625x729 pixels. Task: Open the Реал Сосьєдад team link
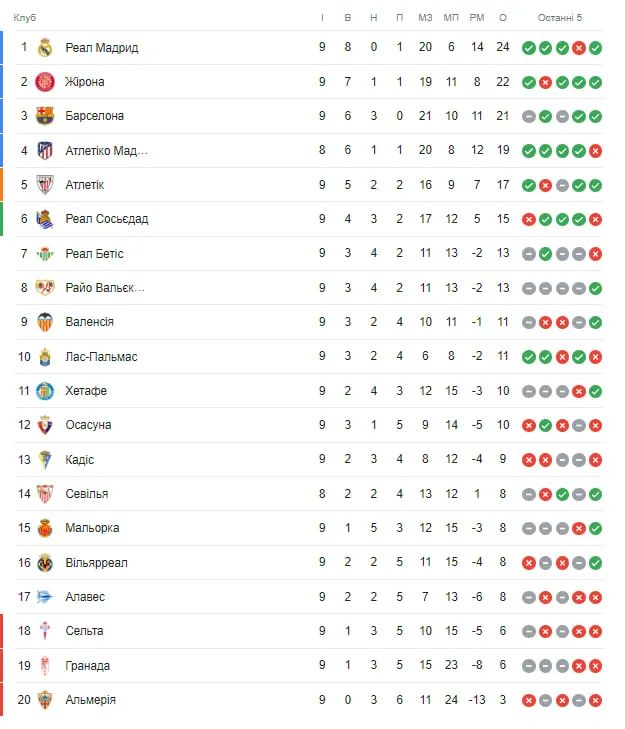[x=106, y=219]
